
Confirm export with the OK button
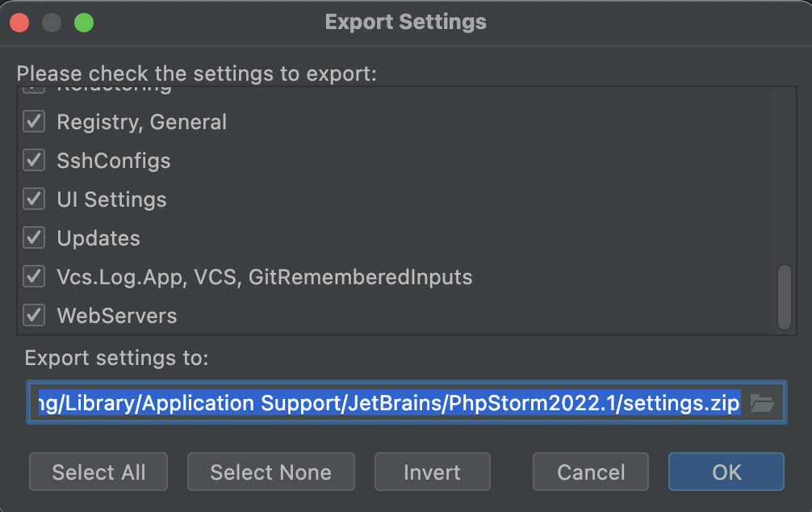point(726,472)
